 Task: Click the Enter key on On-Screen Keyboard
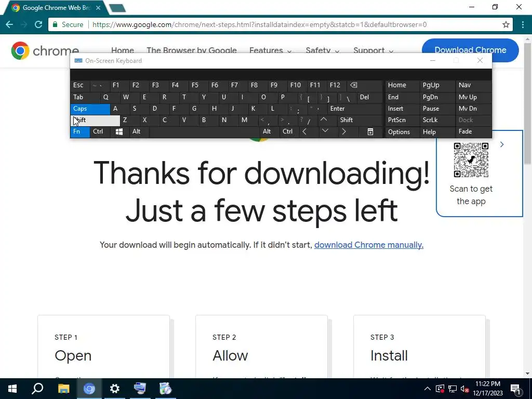(355, 109)
